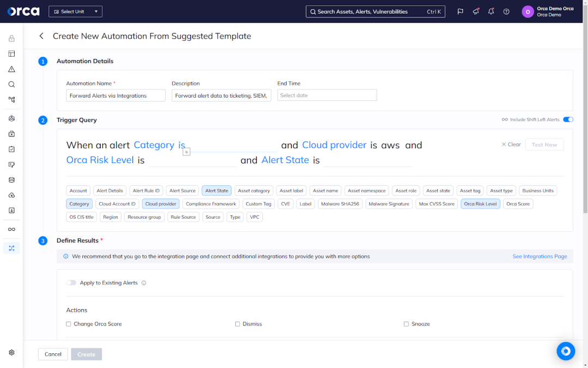Click the Cancel button
The height and width of the screenshot is (368, 588).
53,354
